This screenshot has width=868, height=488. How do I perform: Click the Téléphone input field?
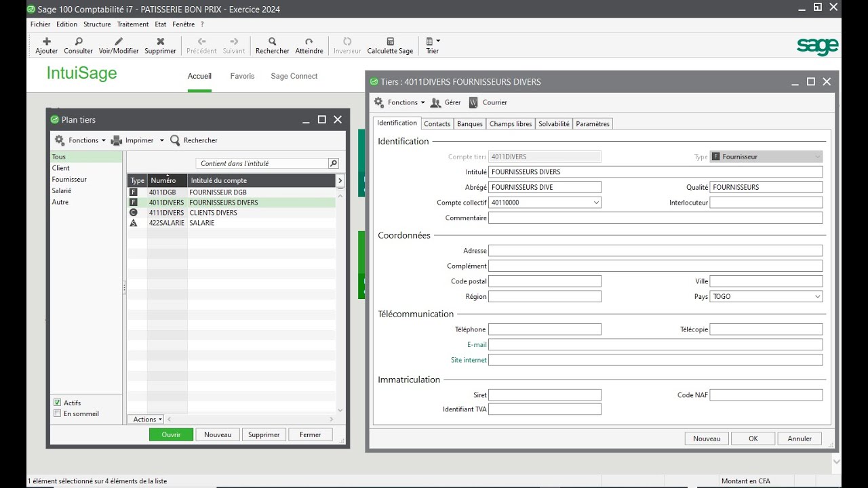pyautogui.click(x=545, y=329)
